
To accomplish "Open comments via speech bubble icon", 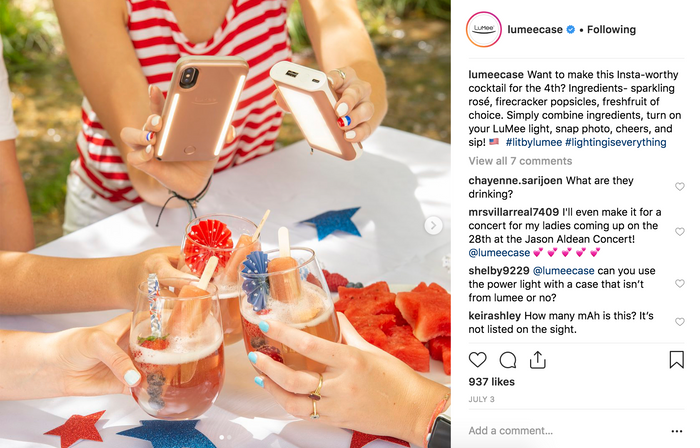I will (508, 360).
